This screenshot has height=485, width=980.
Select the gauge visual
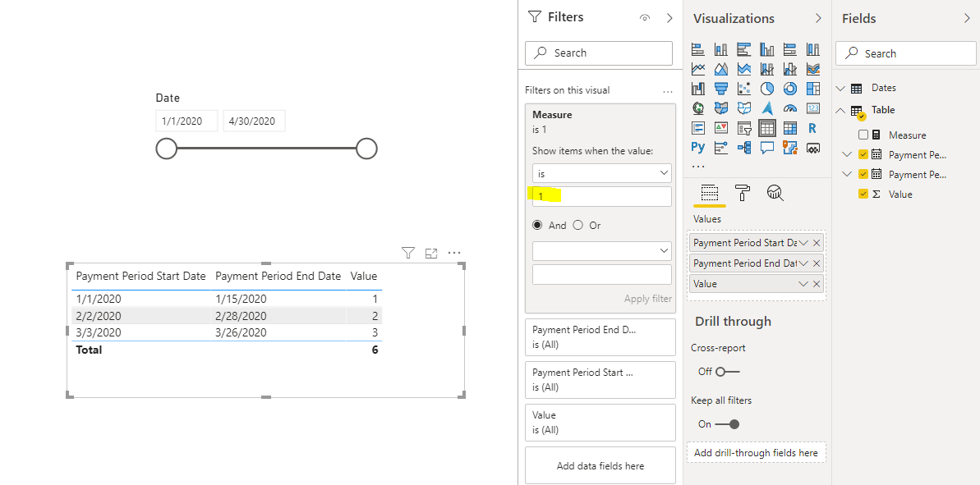pyautogui.click(x=790, y=108)
